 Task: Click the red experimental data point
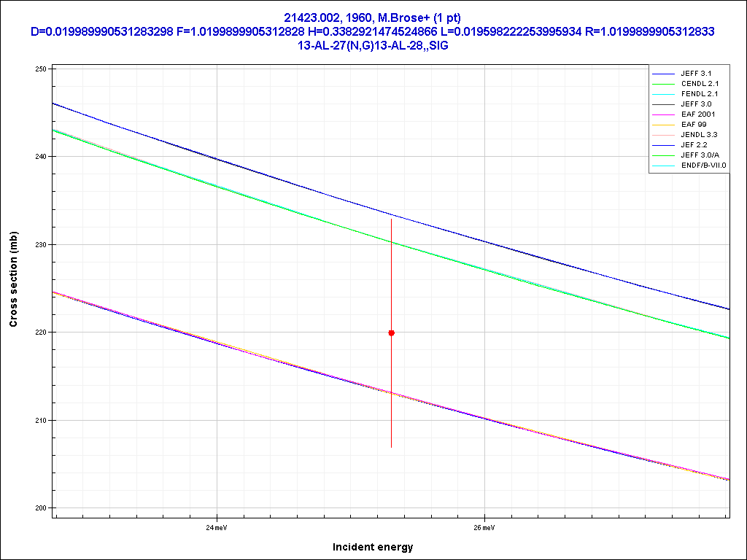[x=392, y=332]
